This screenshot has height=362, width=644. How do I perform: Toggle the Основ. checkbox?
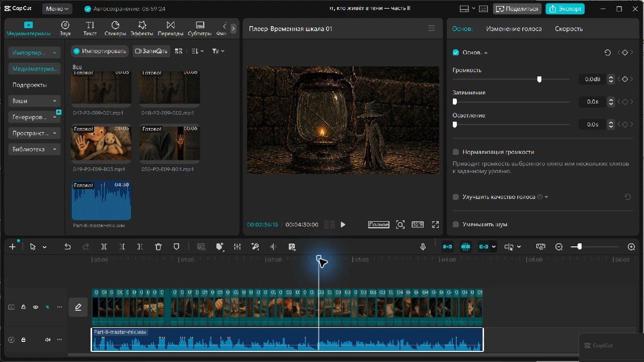[456, 52]
